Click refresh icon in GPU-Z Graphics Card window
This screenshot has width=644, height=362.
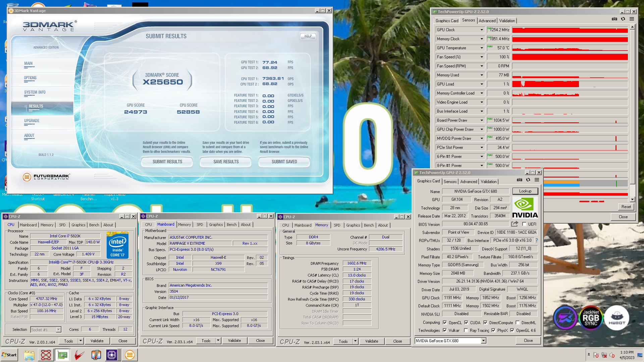tap(528, 180)
